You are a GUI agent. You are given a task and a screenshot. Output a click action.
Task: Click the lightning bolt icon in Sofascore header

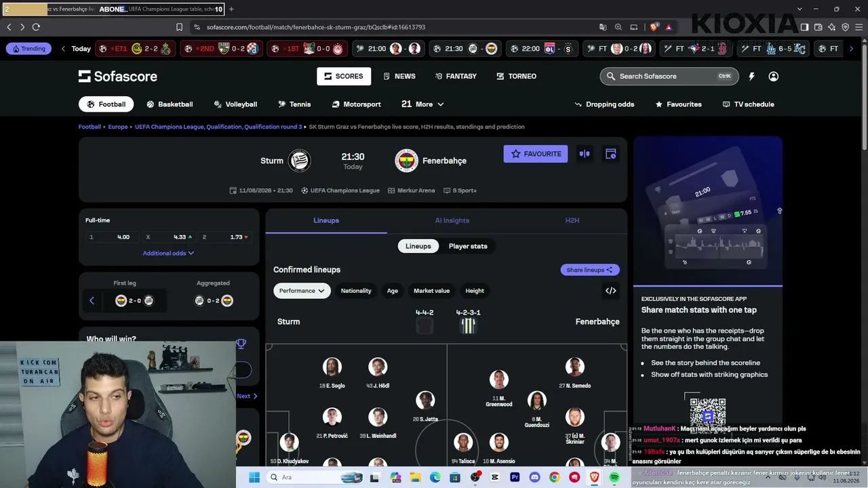(x=751, y=77)
